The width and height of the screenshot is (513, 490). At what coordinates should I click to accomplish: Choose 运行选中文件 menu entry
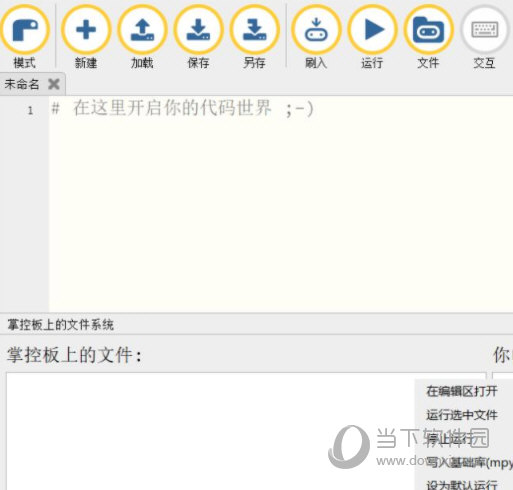[462, 415]
